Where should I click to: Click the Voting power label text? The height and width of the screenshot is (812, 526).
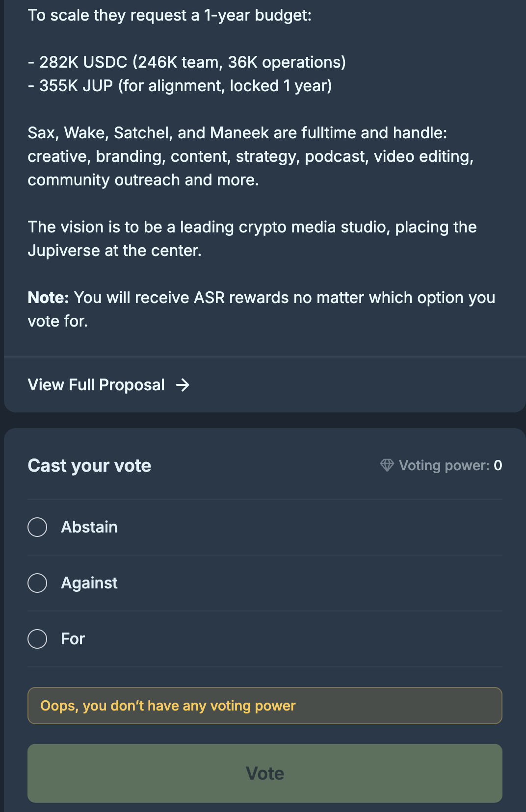coord(444,465)
